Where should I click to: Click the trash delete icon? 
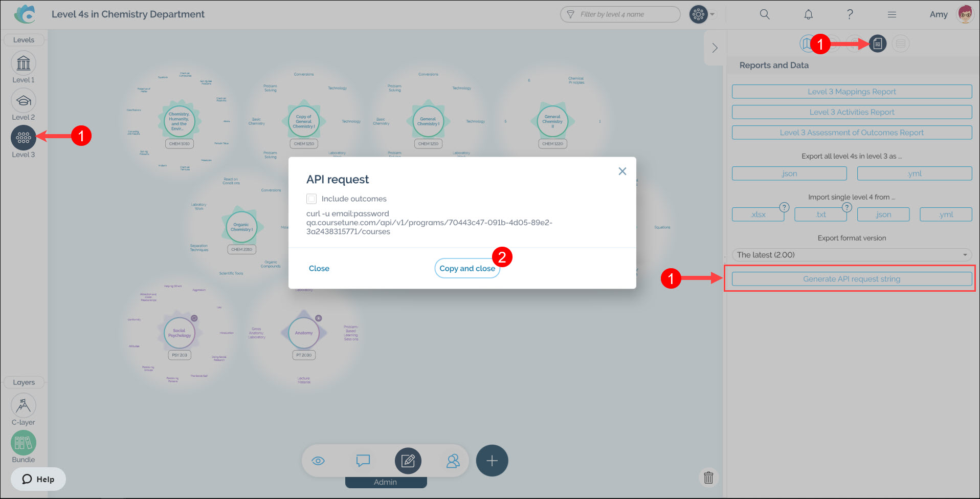pos(708,478)
